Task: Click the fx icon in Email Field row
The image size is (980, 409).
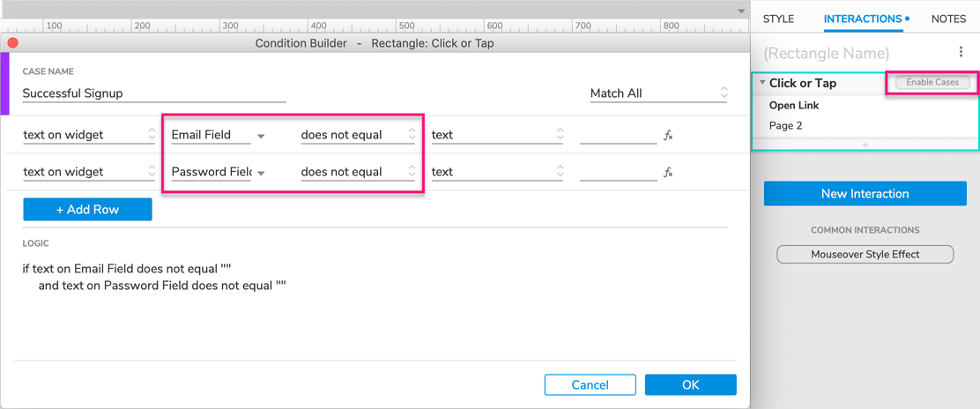Action: 668,135
